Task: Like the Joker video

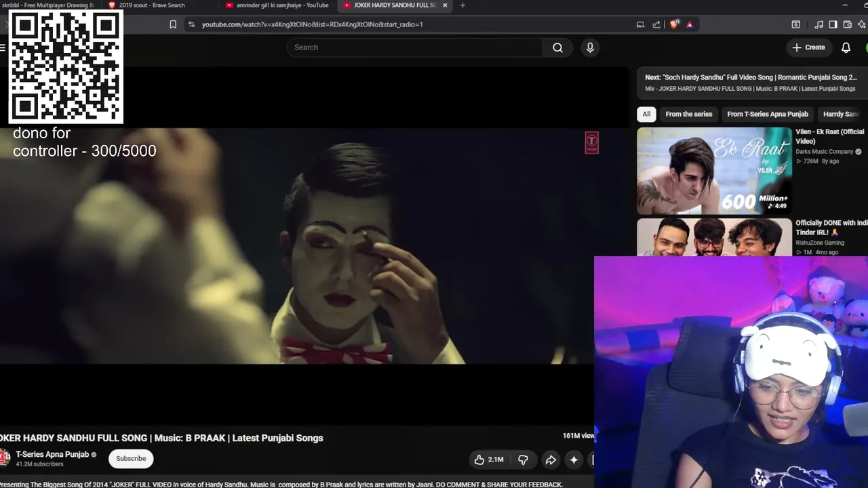Action: click(489, 460)
